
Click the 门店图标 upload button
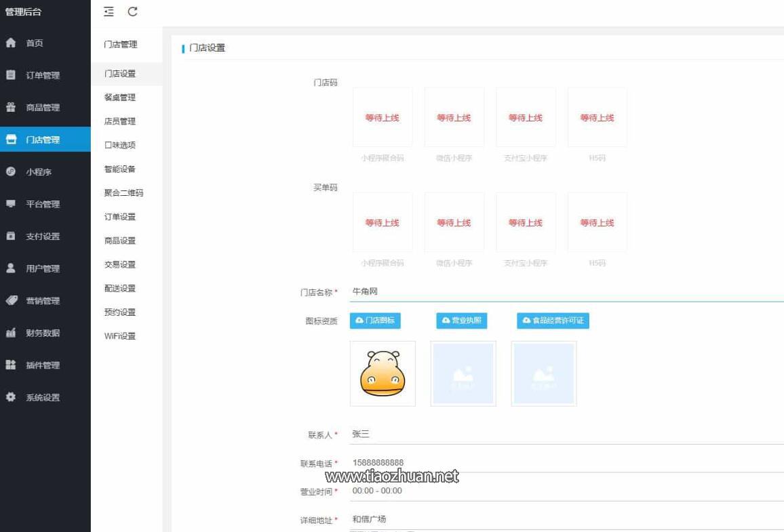click(375, 320)
